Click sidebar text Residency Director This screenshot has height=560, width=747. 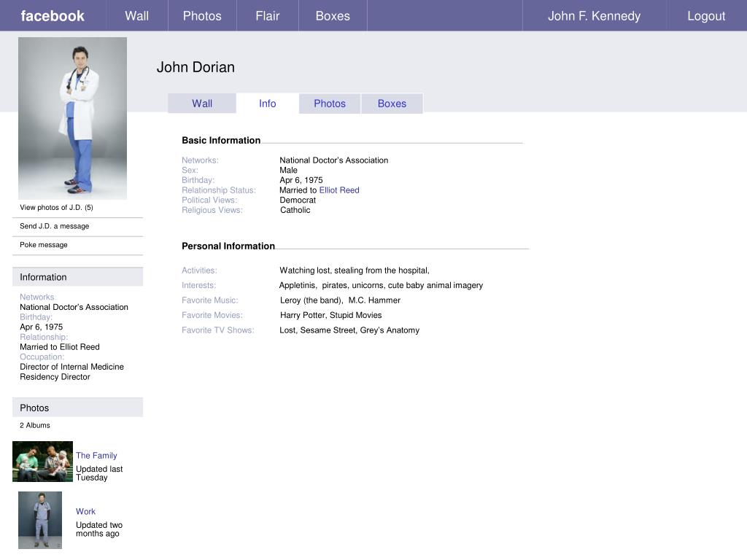[55, 377]
